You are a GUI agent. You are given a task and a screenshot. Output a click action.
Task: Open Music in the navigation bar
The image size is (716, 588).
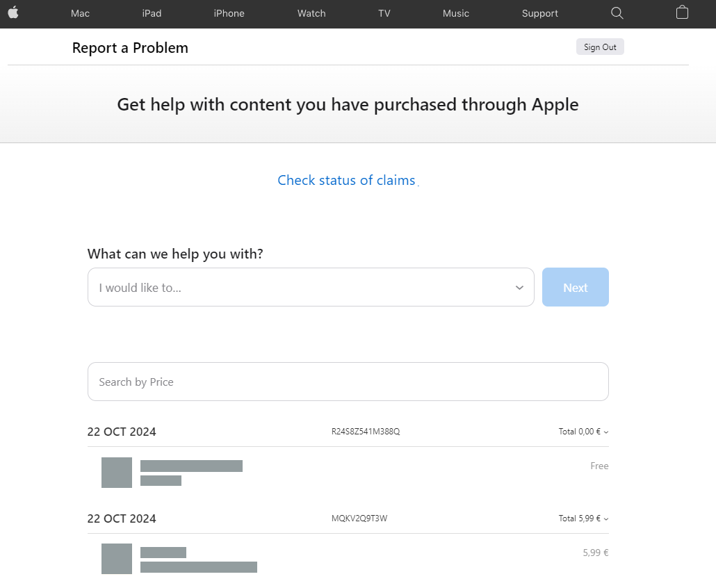click(456, 13)
